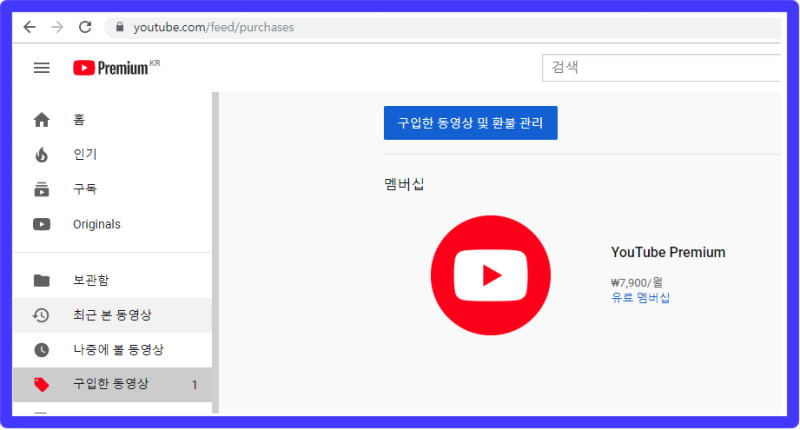This screenshot has height=430, width=800.
Task: Click the Originals play icon
Action: 42,224
